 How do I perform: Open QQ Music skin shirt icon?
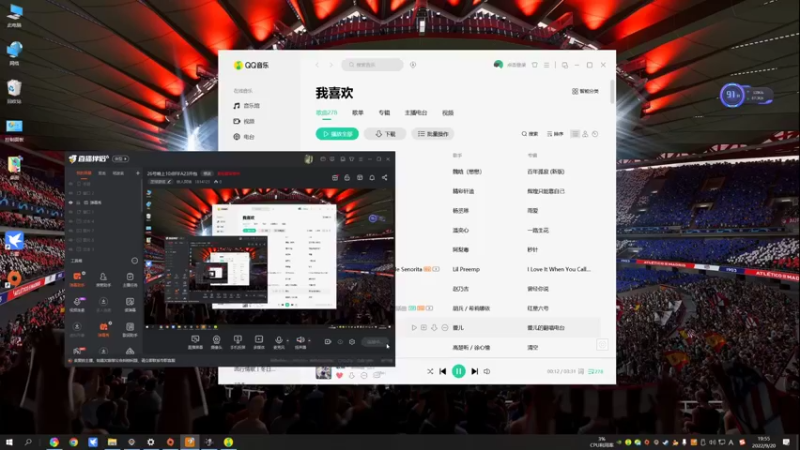[535, 65]
